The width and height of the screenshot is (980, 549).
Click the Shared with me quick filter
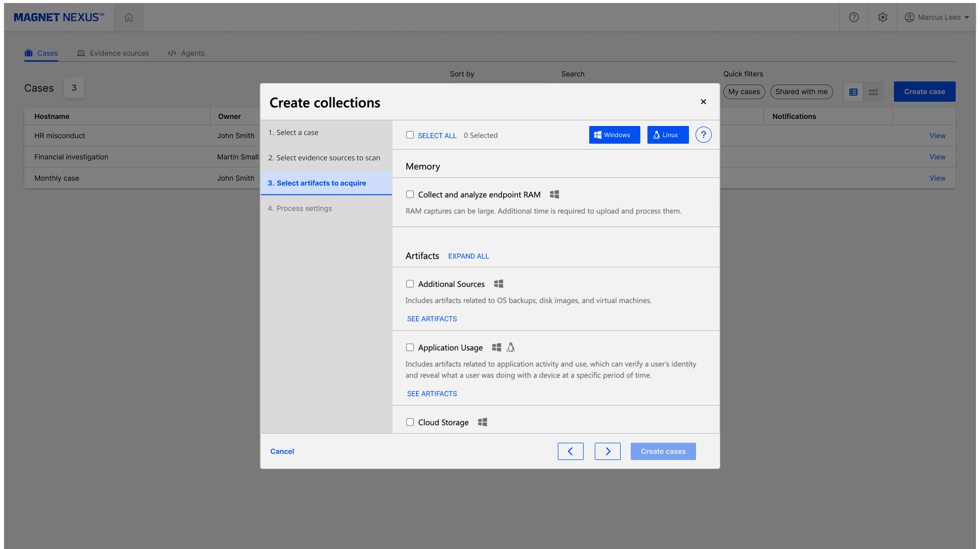pyautogui.click(x=801, y=92)
